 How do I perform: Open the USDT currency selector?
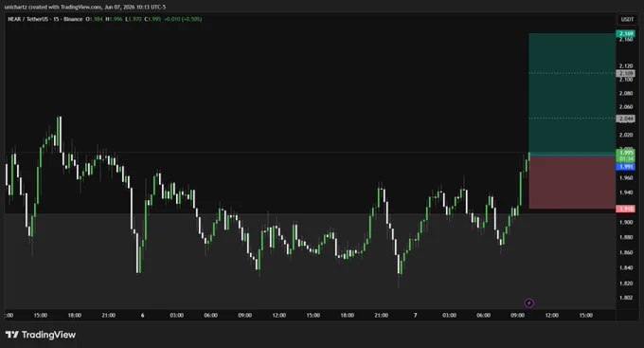click(627, 19)
